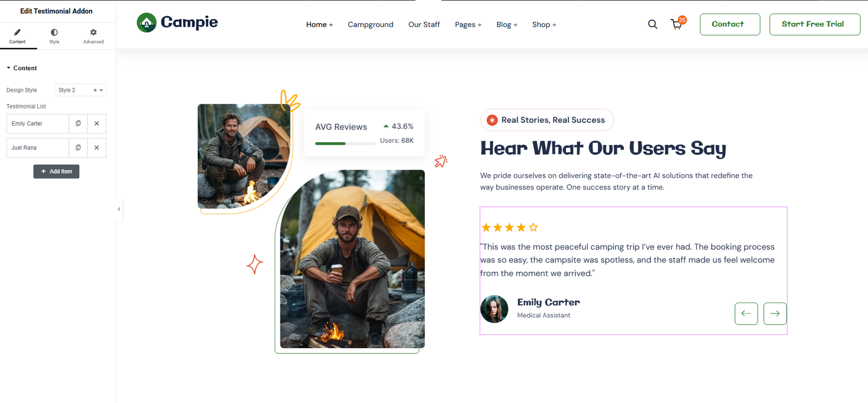Image resolution: width=868 pixels, height=403 pixels.
Task: Duplicate the Emily Carter testimonial item
Action: pos(78,124)
